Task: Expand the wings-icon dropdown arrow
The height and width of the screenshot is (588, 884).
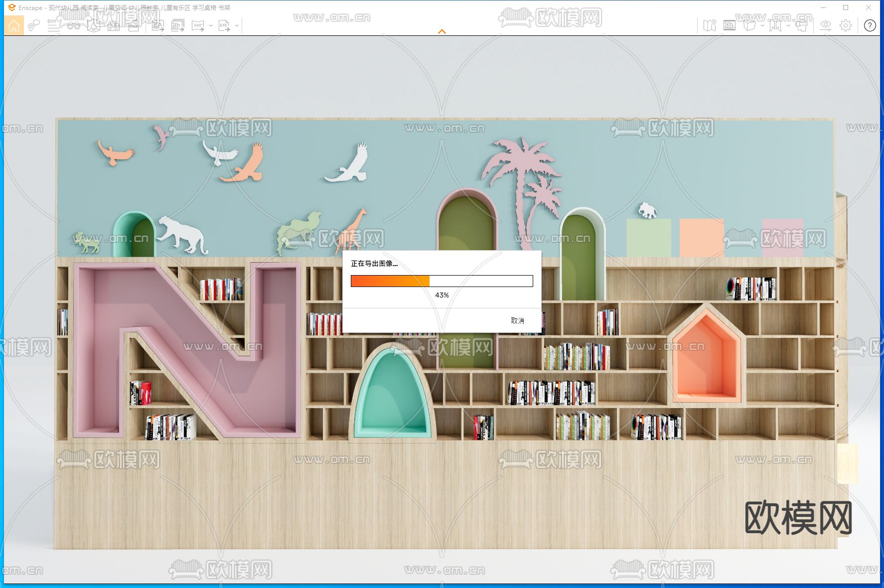Action: [x=788, y=25]
